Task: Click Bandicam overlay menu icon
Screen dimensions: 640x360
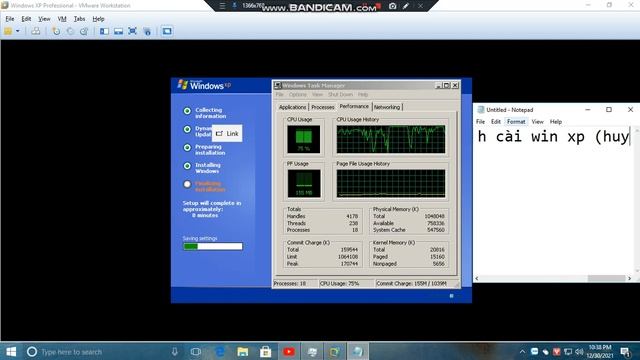Action: 222,6
